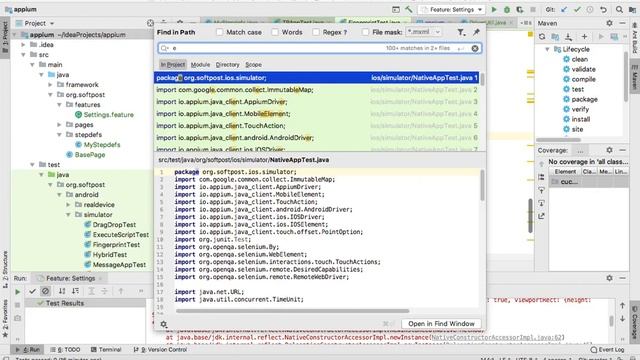Pin the Find in Path dialog
This screenshot has width=640, height=360.
pyautogui.click(x=476, y=32)
